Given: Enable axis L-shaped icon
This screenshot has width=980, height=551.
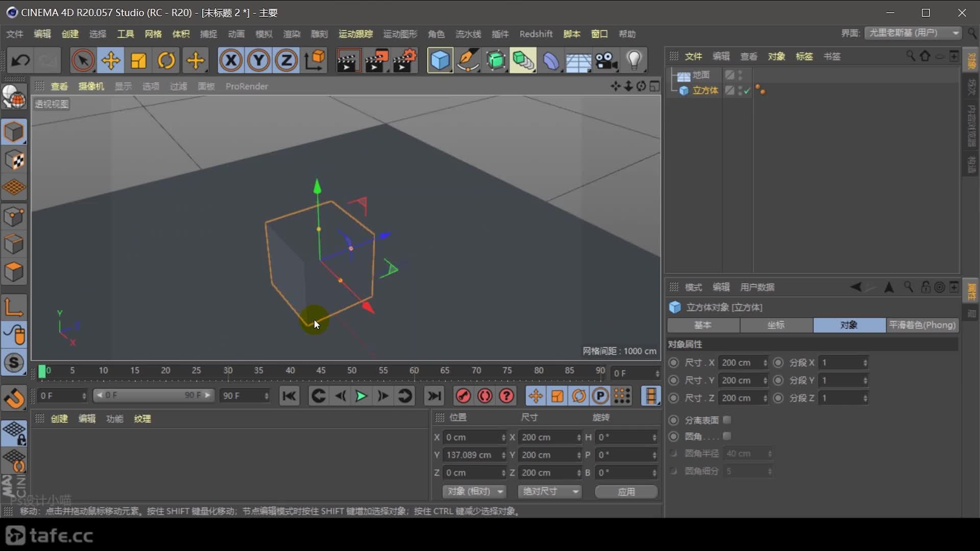Looking at the screenshot, I should point(14,307).
